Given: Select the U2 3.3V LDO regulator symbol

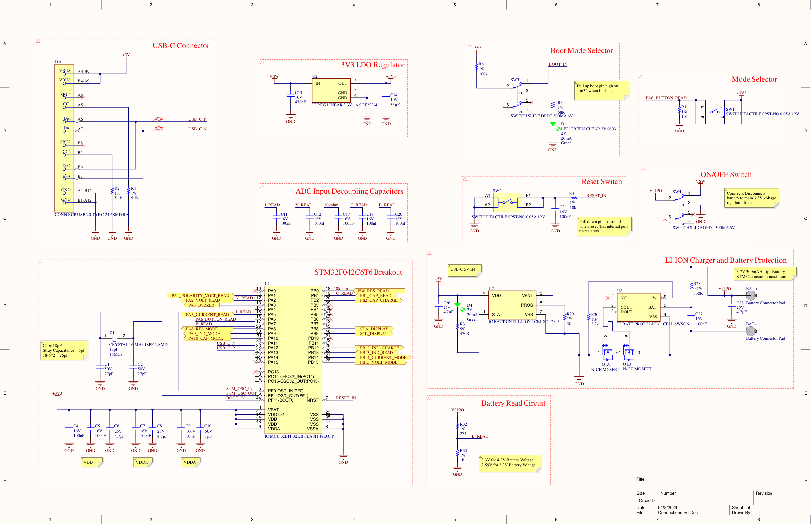Looking at the screenshot, I should click(332, 90).
